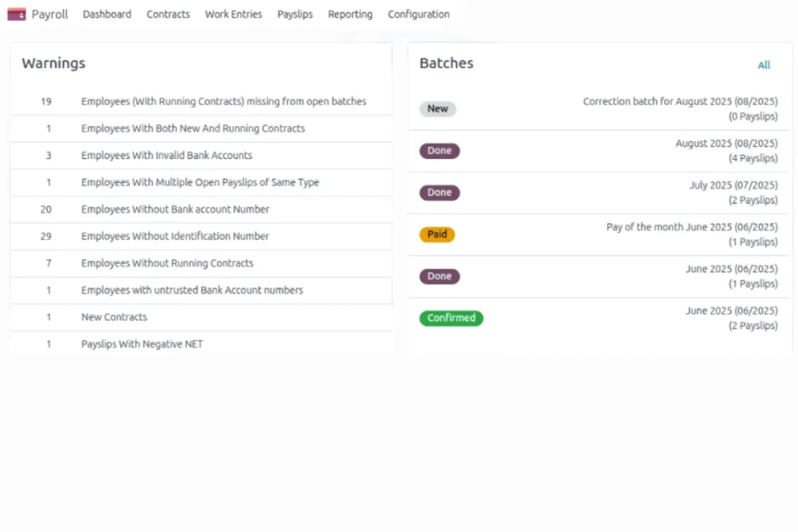Open Employees With Both New And Running Contracts
The height and width of the screenshot is (532, 798).
pos(193,129)
